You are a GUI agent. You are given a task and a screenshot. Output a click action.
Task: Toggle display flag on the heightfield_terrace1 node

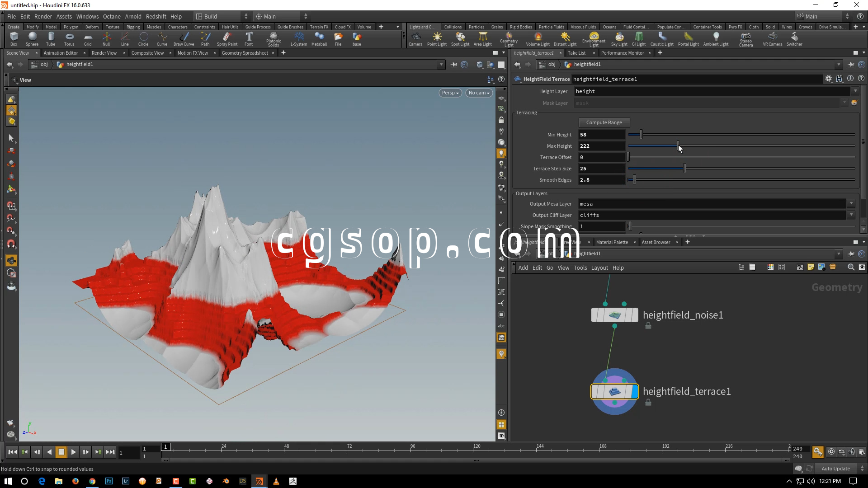click(x=634, y=391)
